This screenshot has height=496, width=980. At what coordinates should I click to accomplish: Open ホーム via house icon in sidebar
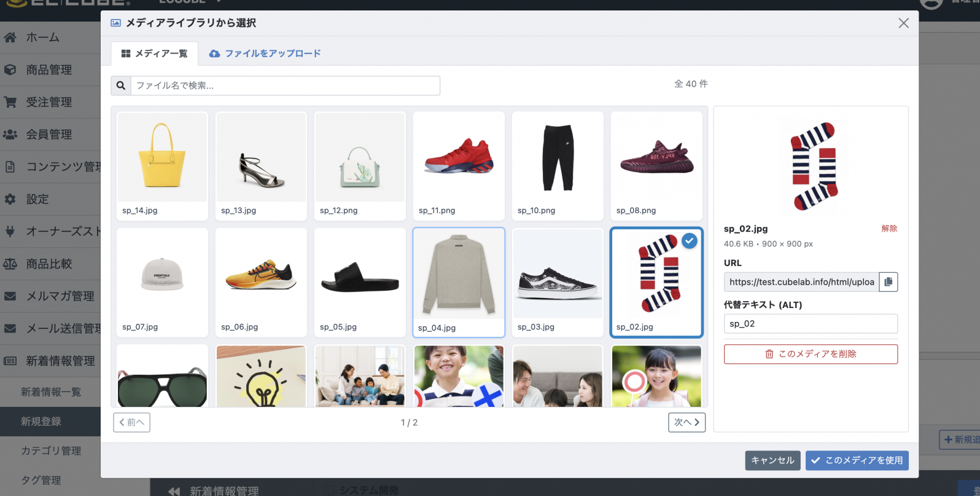point(10,37)
